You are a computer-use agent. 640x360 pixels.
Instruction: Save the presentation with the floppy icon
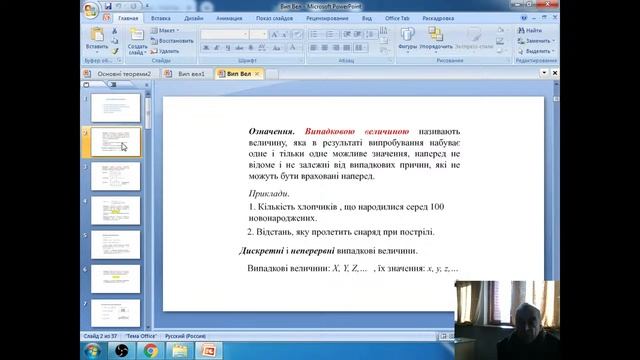point(108,6)
